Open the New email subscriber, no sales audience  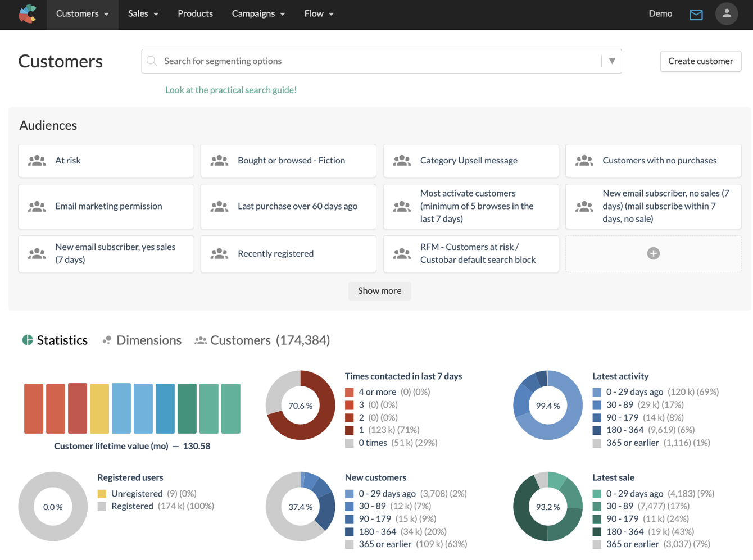[654, 207]
